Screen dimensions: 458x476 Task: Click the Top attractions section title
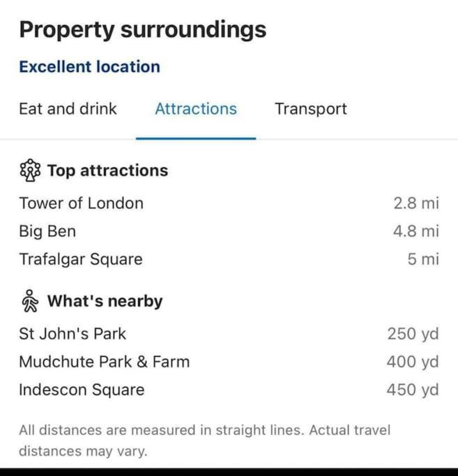click(x=107, y=170)
